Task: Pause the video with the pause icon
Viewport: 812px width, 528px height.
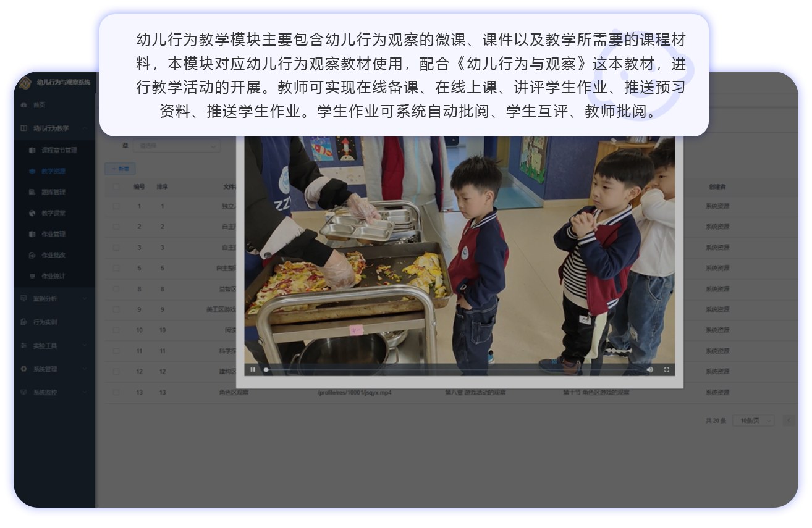Action: tap(253, 369)
